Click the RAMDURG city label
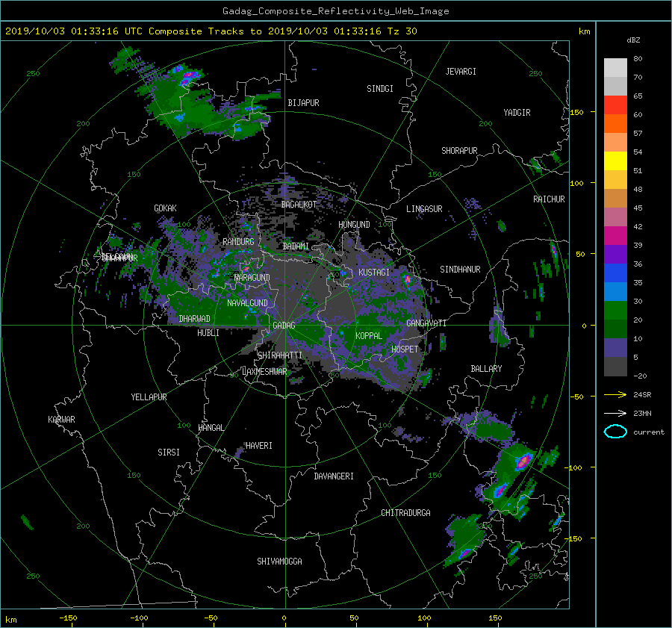The image size is (672, 628). click(x=238, y=242)
